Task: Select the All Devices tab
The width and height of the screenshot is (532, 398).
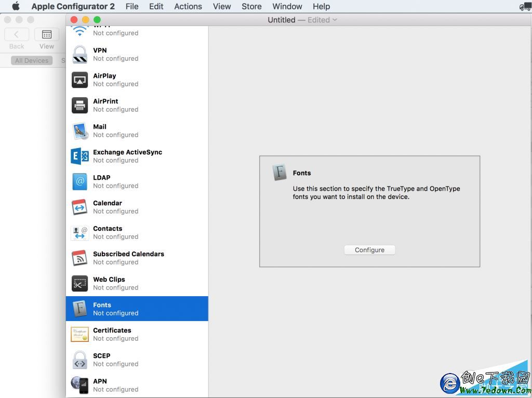Action: pos(32,61)
